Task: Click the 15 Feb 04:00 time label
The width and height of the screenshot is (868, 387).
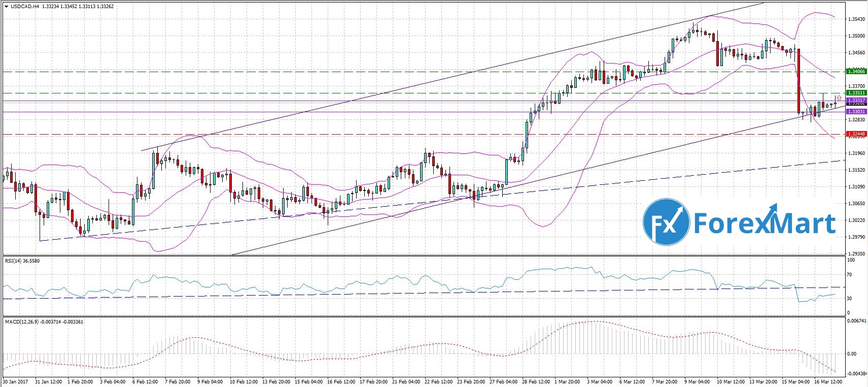Action: point(307,381)
